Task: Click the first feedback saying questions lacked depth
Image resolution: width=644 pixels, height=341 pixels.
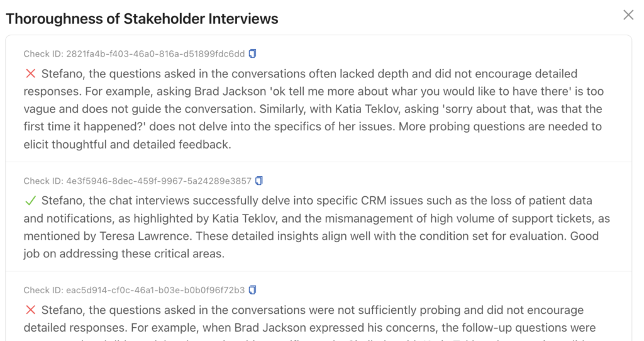Action: tap(314, 109)
